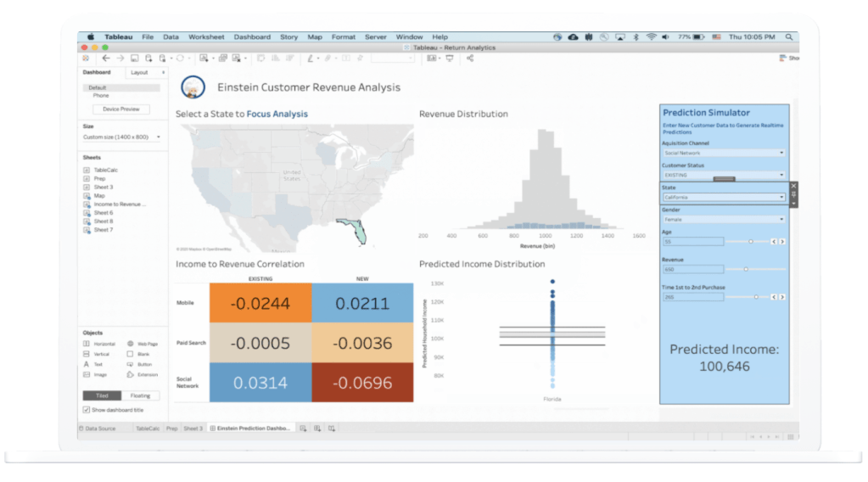The image size is (868, 482).
Task: Go to the Data Source tab
Action: (x=98, y=429)
